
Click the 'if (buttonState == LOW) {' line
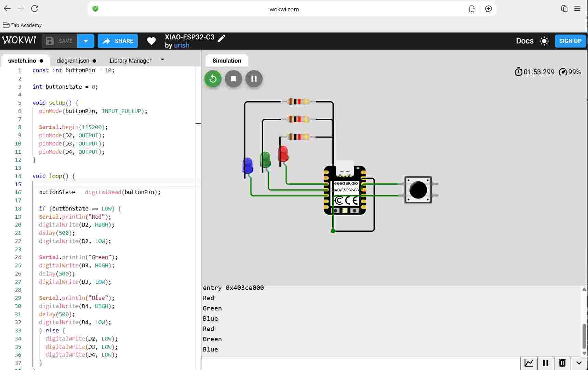(x=80, y=209)
